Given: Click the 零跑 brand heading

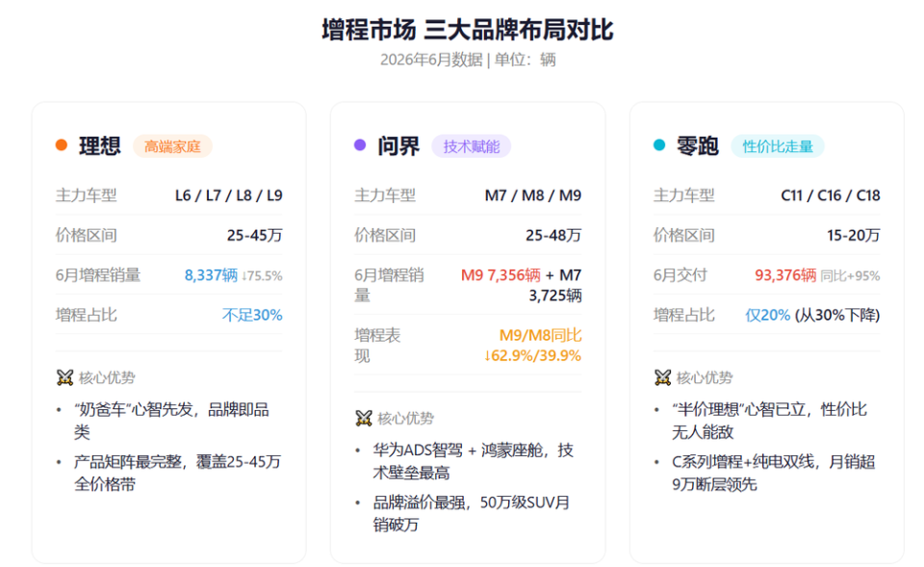Looking at the screenshot, I should point(698,146).
